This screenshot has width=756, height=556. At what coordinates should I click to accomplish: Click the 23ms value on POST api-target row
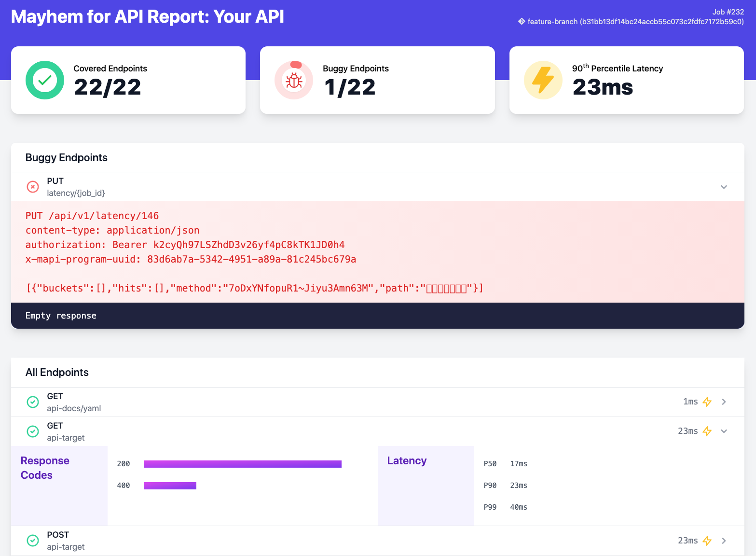(x=688, y=541)
